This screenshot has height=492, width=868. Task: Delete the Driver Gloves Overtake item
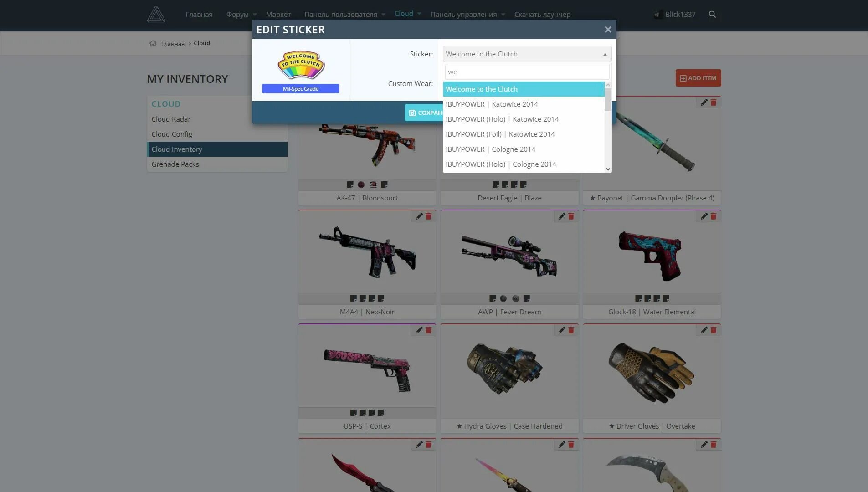pos(714,330)
